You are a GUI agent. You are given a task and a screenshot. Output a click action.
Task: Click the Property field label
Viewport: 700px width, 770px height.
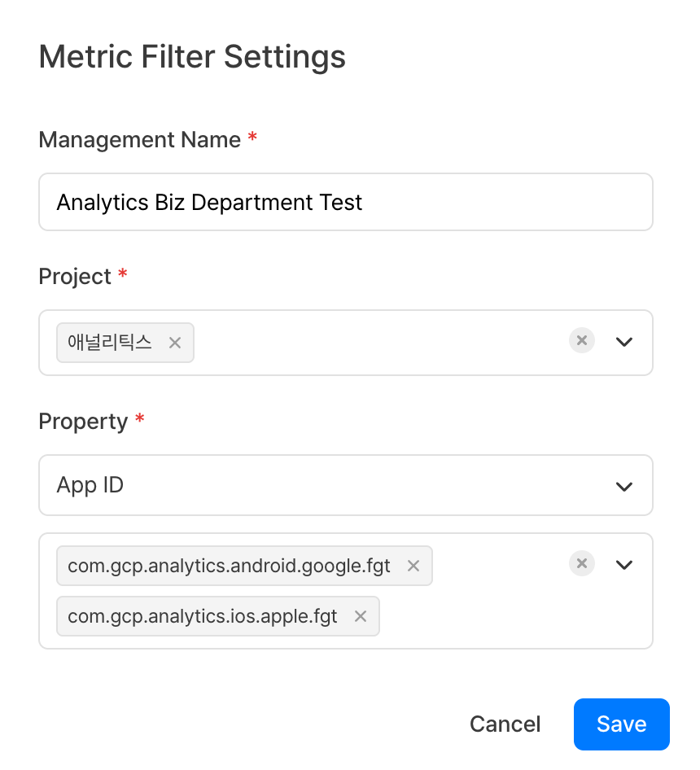81,422
